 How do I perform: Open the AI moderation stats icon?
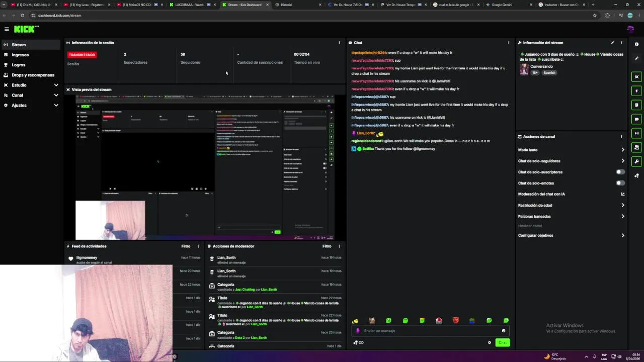pos(623,194)
